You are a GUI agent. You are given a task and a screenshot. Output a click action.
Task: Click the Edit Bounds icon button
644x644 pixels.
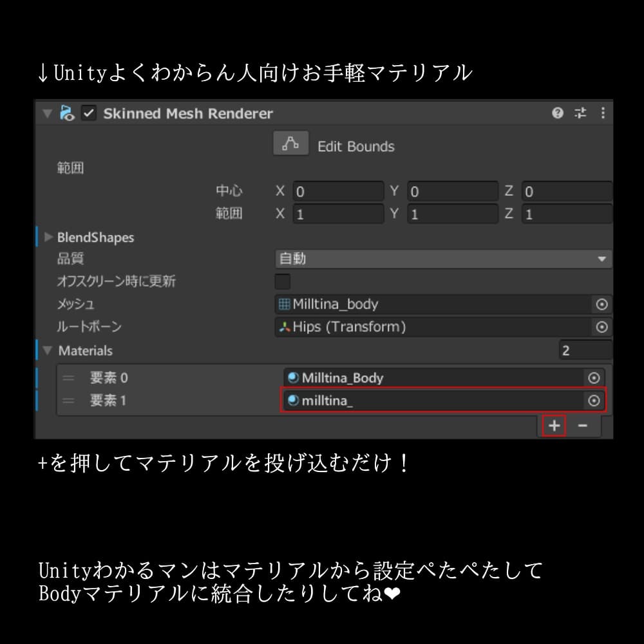[x=291, y=144]
